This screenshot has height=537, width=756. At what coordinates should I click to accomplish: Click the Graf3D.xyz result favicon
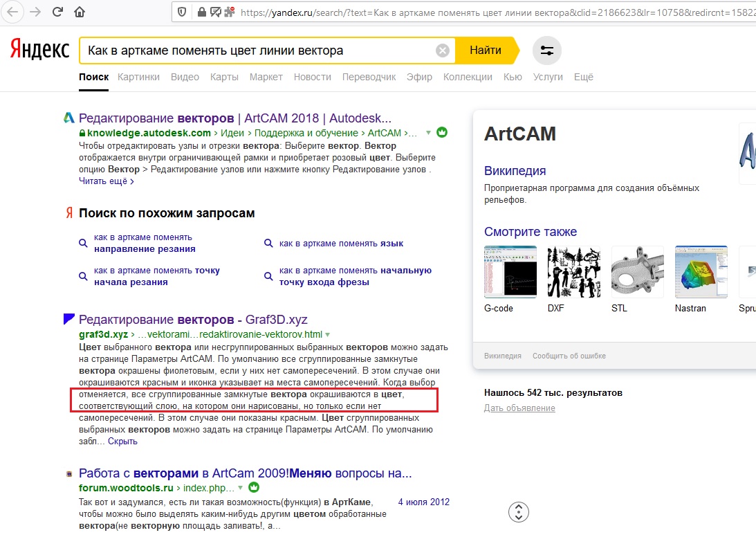pos(69,319)
